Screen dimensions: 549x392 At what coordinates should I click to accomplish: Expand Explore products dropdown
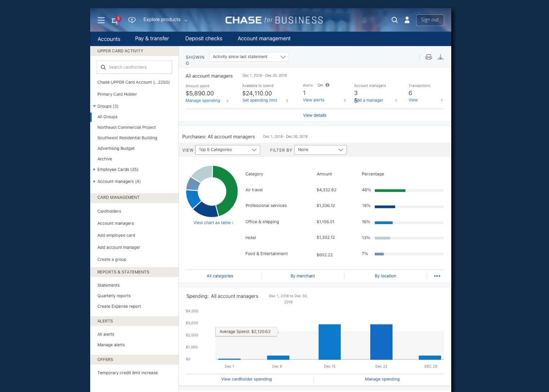tap(165, 19)
